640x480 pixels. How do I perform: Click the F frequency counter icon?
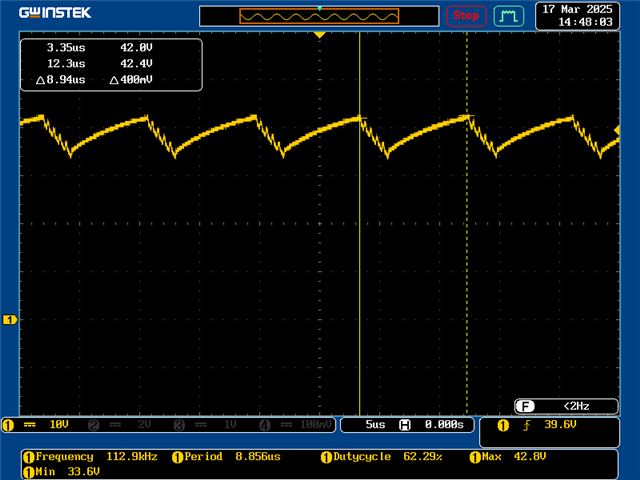(x=525, y=406)
